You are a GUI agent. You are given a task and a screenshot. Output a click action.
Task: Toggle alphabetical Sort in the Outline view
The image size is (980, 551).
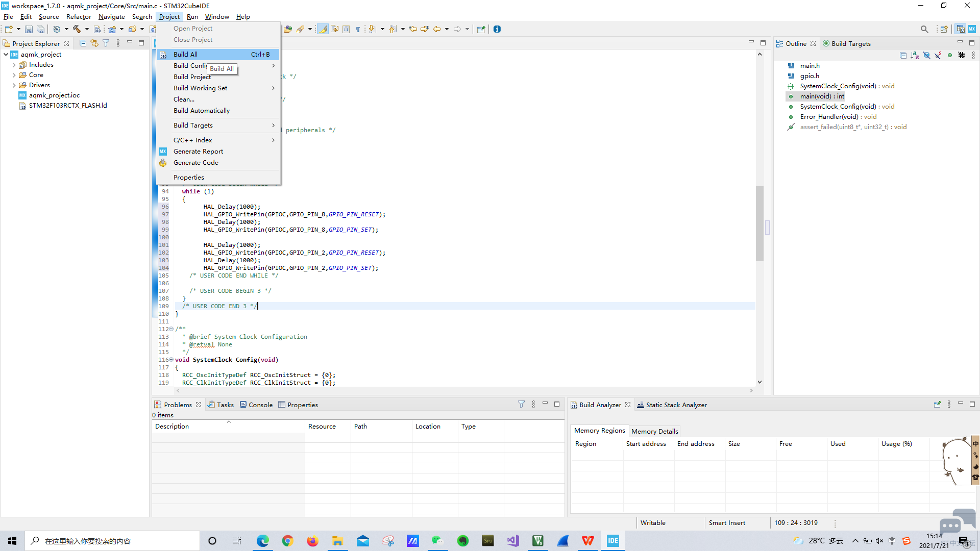click(915, 55)
